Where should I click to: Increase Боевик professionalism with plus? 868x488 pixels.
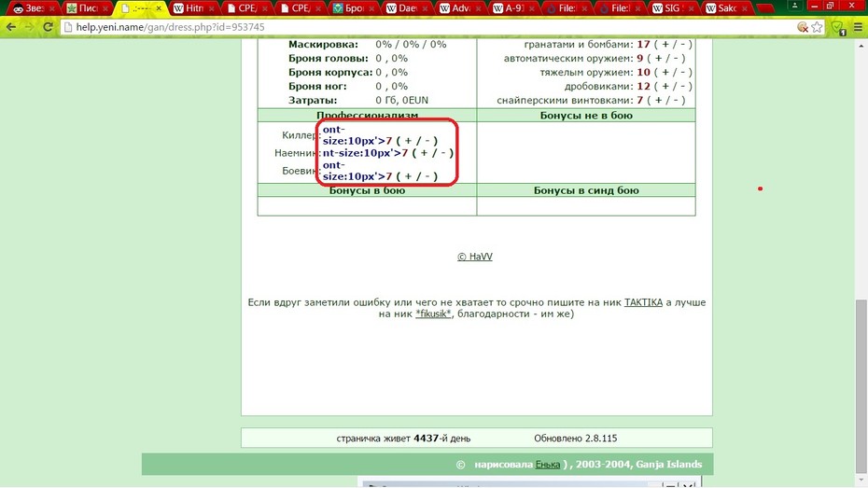coord(409,176)
